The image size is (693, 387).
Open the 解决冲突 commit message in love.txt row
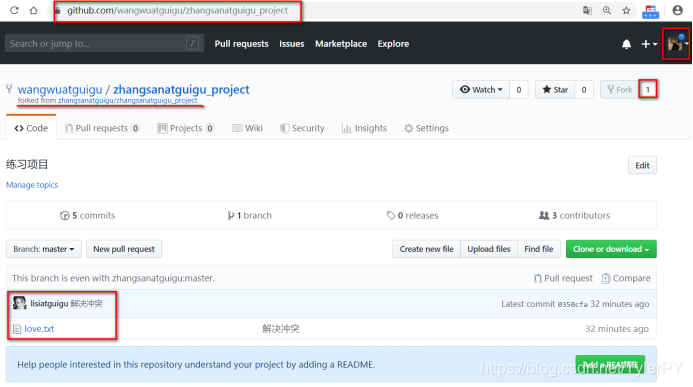(x=281, y=329)
